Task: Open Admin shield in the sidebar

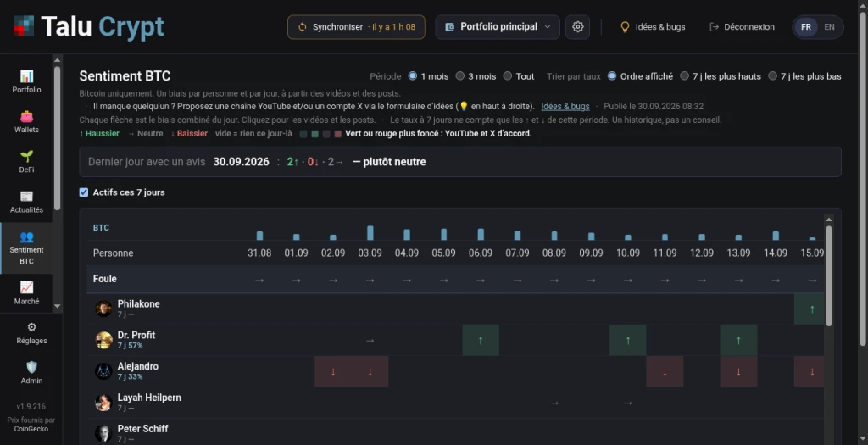Action: point(31,373)
